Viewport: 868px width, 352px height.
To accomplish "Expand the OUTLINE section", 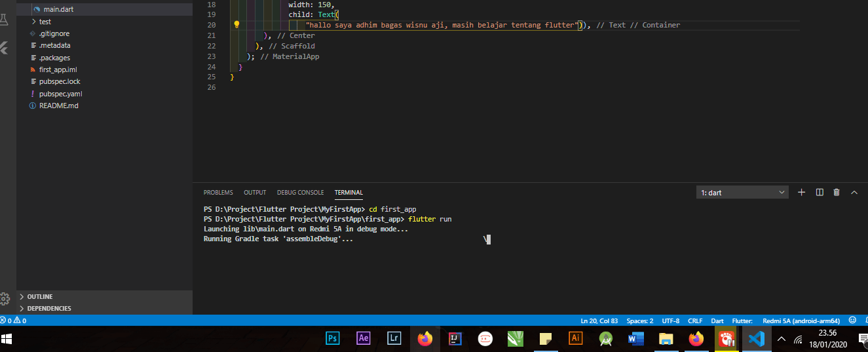I will tap(40, 296).
